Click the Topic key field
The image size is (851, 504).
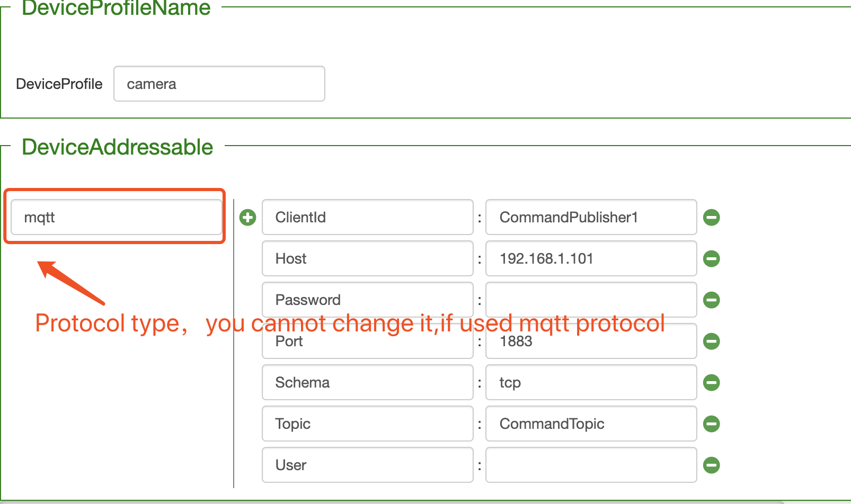(x=367, y=424)
